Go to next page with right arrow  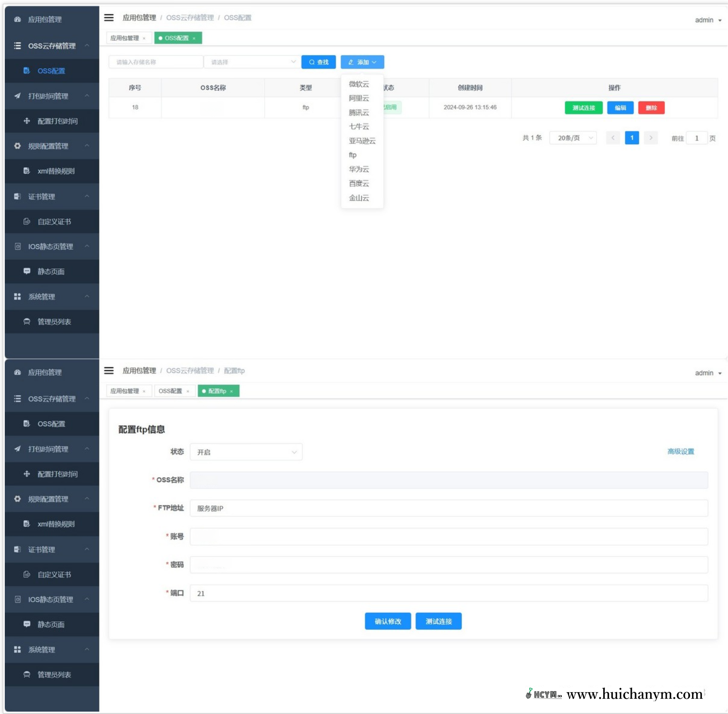point(651,138)
